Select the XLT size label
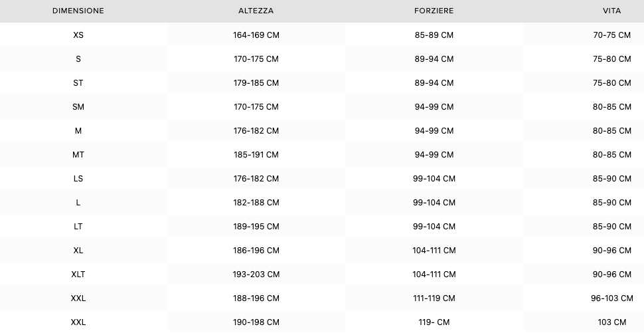The height and width of the screenshot is (333, 644). tap(78, 275)
